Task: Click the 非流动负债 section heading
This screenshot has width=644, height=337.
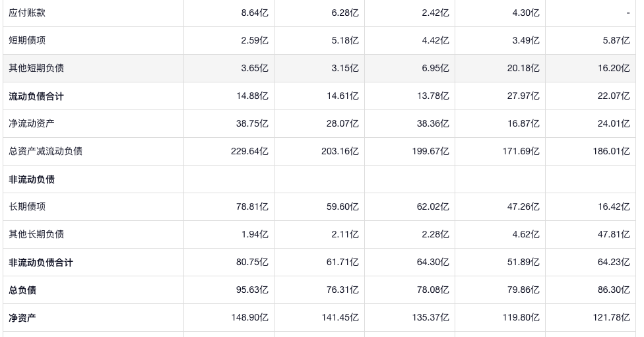Action: pyautogui.click(x=32, y=179)
